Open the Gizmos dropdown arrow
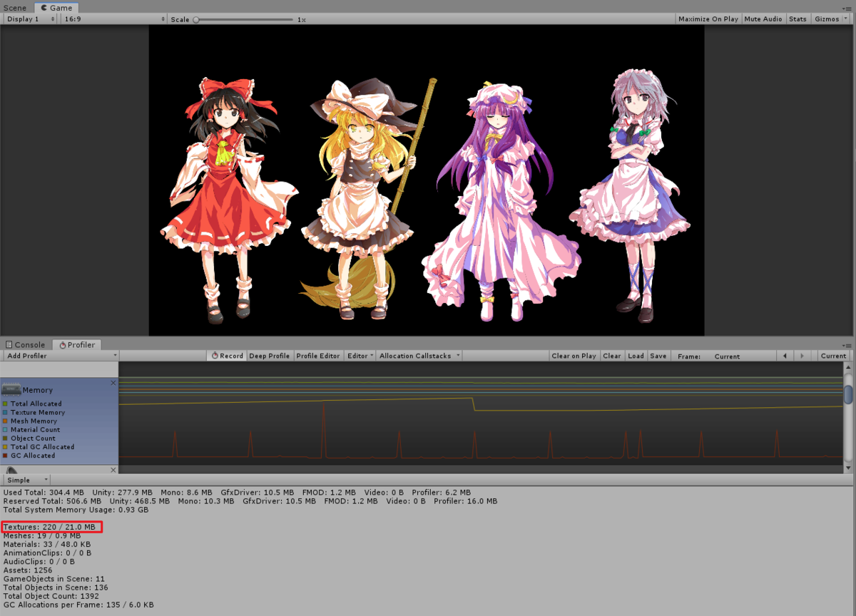856x616 pixels. point(847,19)
